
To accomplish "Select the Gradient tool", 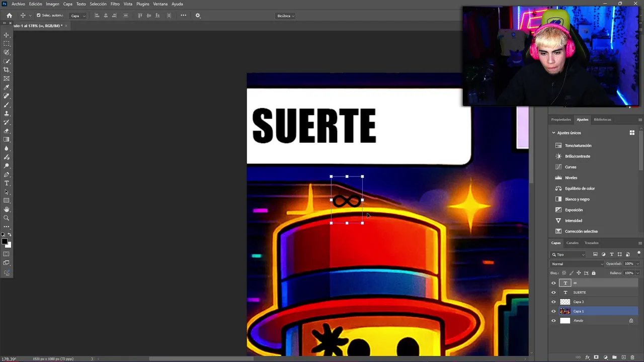I will 7,140.
